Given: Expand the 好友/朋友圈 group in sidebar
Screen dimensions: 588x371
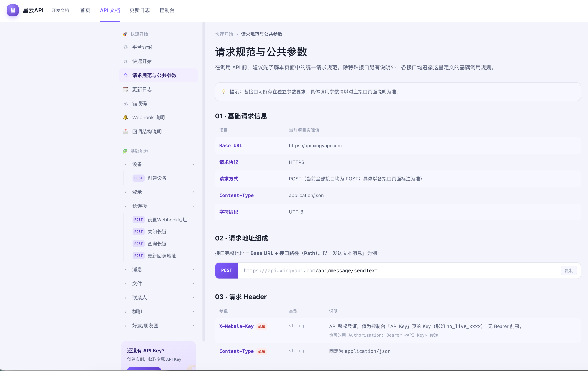Looking at the screenshot, I should click(x=158, y=326).
